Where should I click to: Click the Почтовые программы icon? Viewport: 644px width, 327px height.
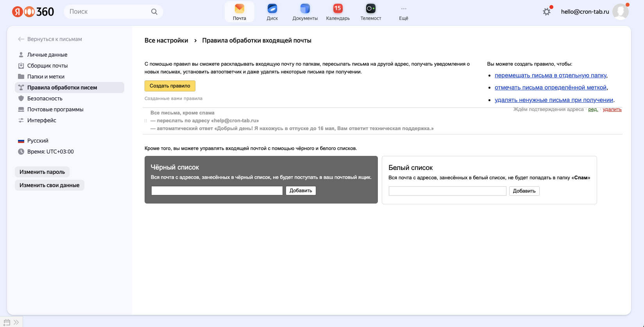coord(21,109)
